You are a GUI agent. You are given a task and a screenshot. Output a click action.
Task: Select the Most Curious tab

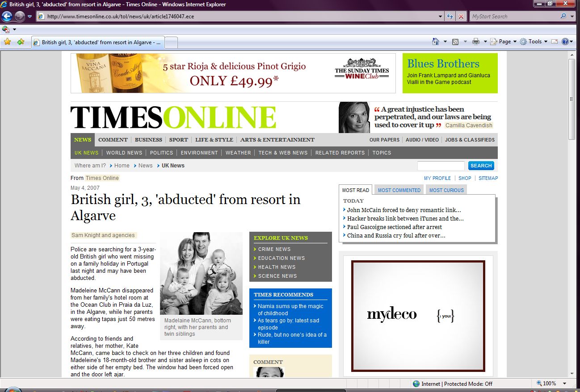point(446,190)
